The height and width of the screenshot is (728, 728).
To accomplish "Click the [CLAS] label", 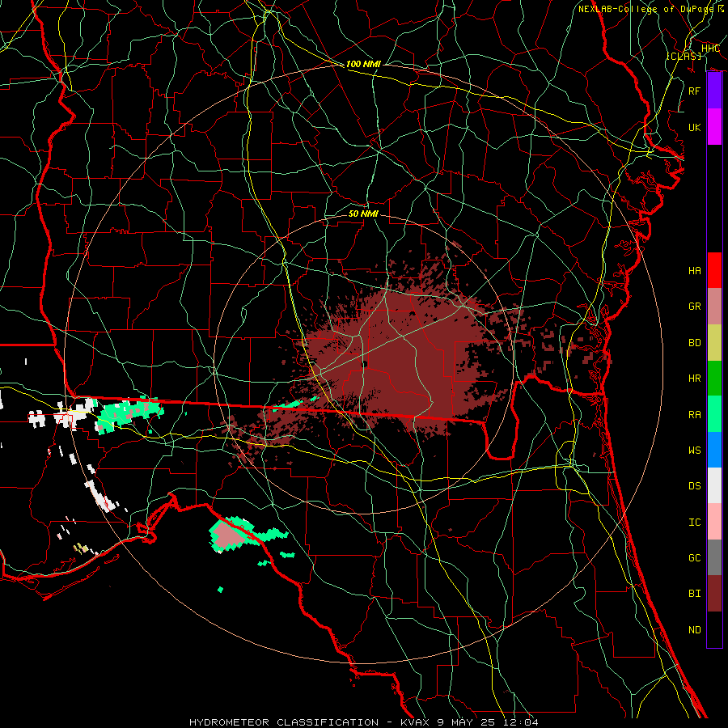I will (684, 56).
